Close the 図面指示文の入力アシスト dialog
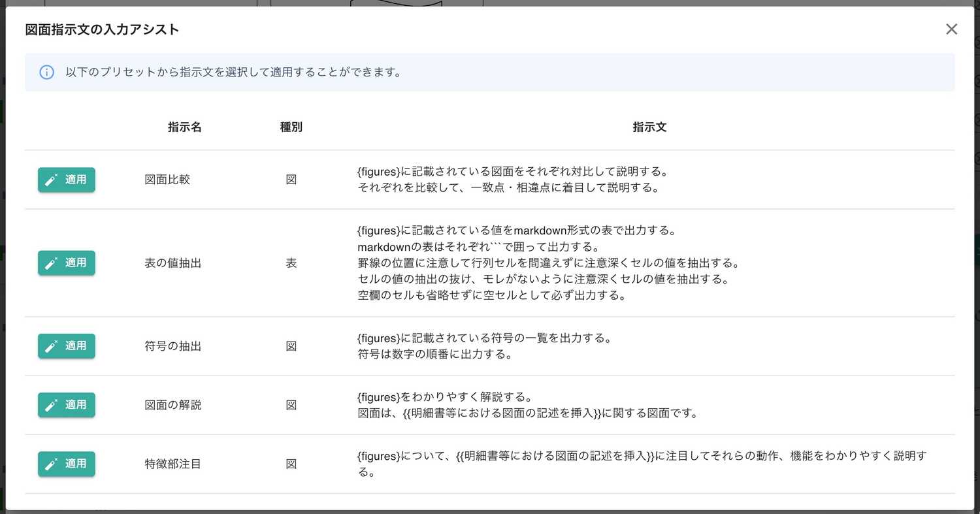The height and width of the screenshot is (514, 980). (951, 29)
